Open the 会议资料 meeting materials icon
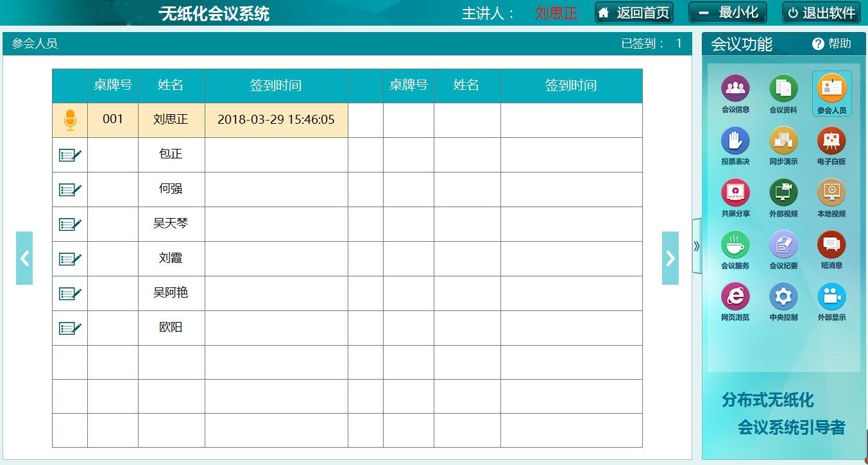868x465 pixels. click(783, 90)
